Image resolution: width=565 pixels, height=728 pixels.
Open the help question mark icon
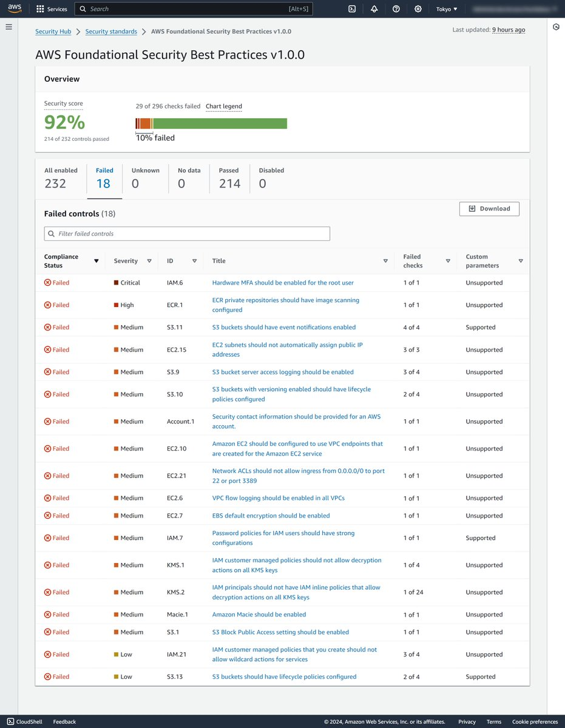(396, 9)
